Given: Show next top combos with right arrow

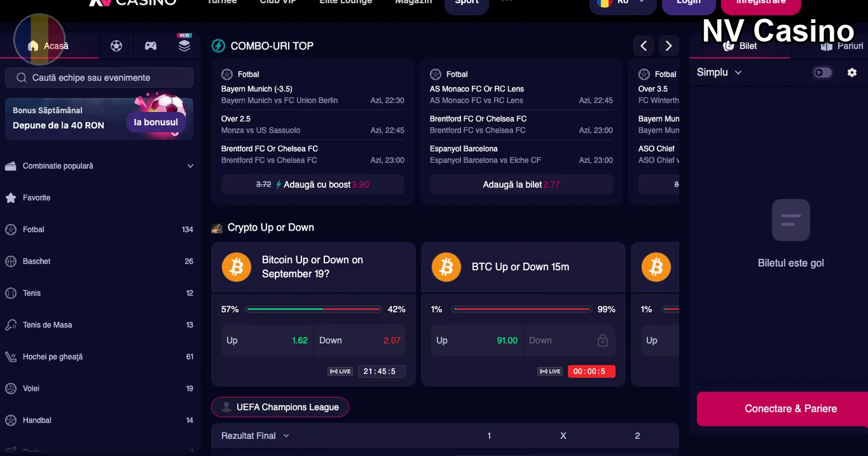Looking at the screenshot, I should pyautogui.click(x=668, y=46).
